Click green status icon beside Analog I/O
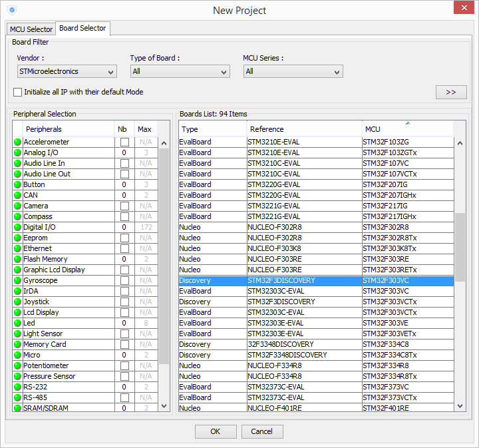The width and height of the screenshot is (479, 448). (x=18, y=153)
